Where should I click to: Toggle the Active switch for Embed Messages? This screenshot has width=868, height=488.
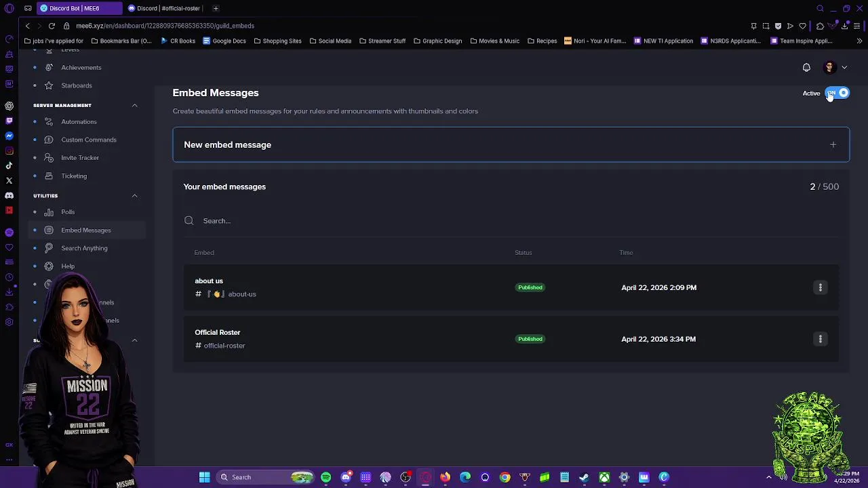(x=837, y=93)
